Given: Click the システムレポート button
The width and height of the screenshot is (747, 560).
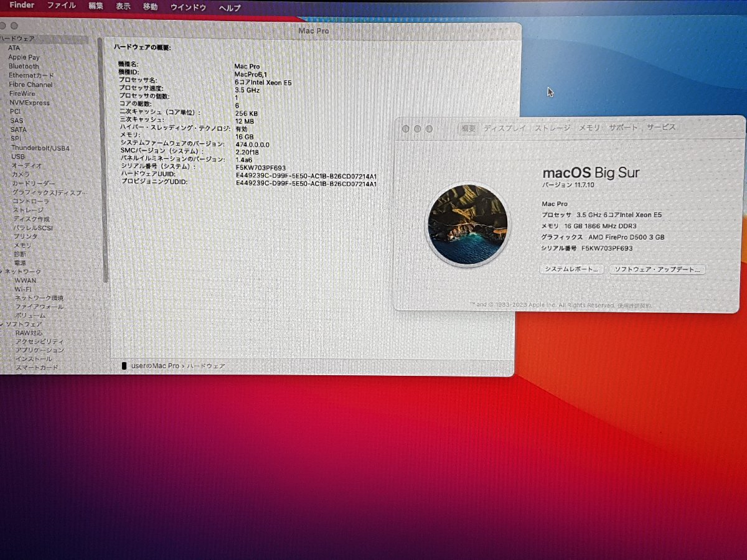Looking at the screenshot, I should point(571,269).
